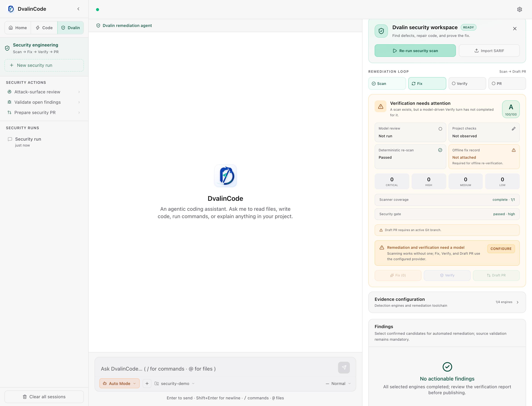Click the central DvalinCode app logo
This screenshot has height=406, width=532.
pyautogui.click(x=226, y=176)
